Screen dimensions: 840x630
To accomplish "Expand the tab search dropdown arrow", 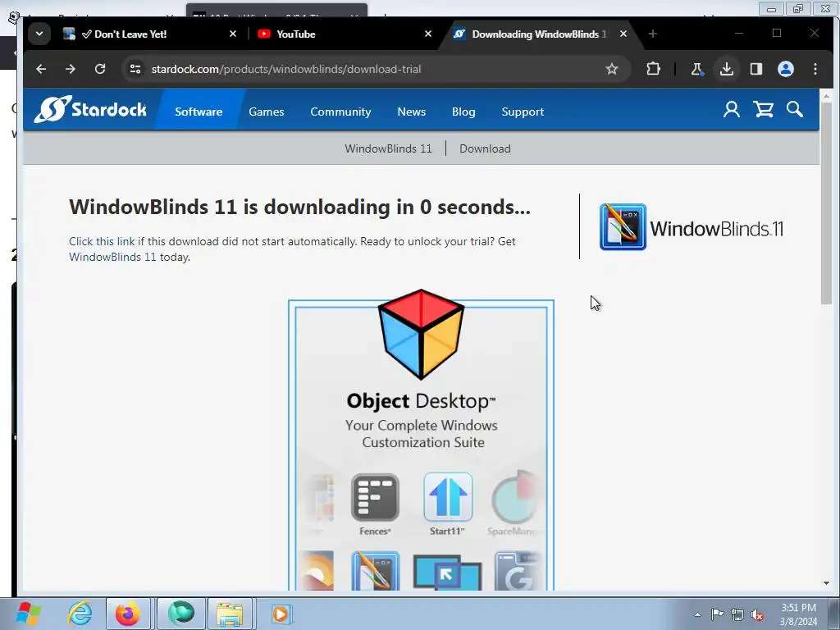I will pyautogui.click(x=39, y=34).
